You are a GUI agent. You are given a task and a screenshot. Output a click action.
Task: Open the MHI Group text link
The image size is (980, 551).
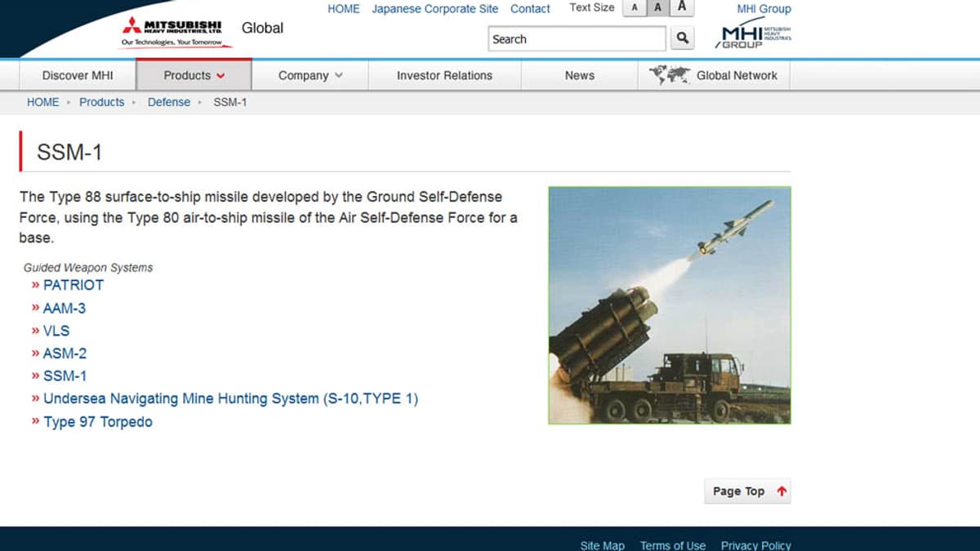tap(764, 9)
